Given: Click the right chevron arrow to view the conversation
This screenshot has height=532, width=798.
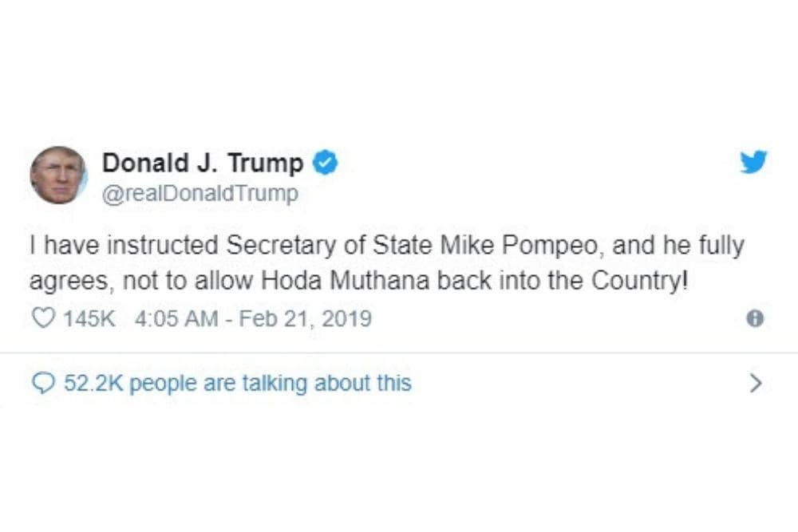Looking at the screenshot, I should (x=756, y=384).
